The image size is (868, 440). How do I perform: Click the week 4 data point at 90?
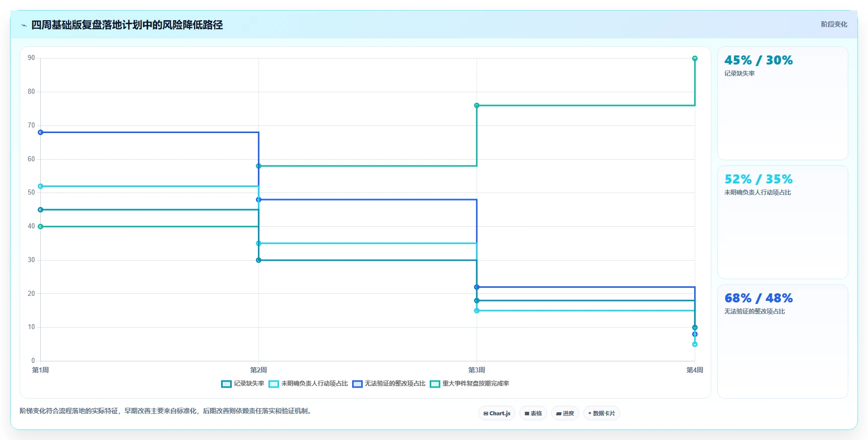pos(695,58)
